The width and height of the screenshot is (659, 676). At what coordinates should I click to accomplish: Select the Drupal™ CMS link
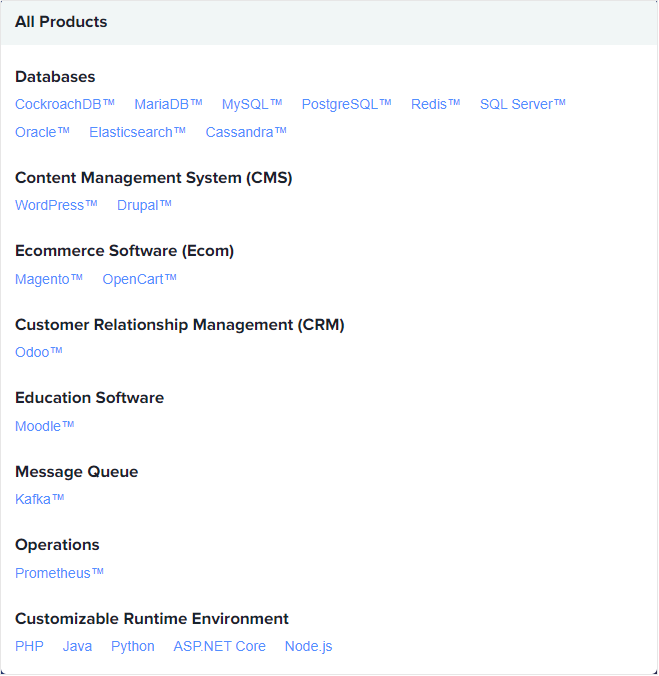pos(144,205)
